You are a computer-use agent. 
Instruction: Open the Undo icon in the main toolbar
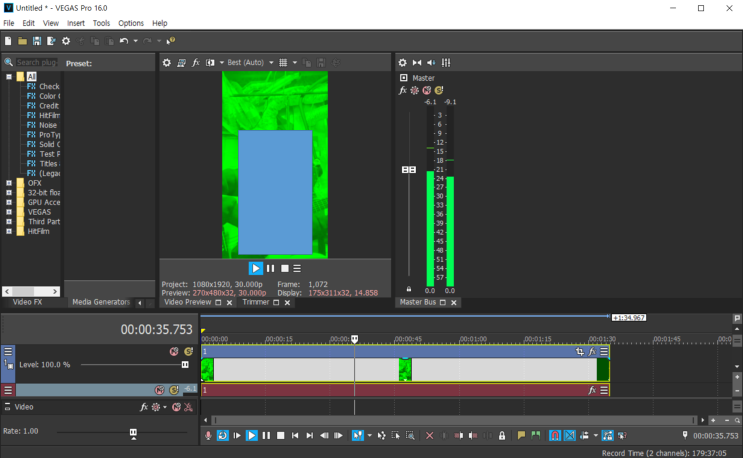coord(123,41)
